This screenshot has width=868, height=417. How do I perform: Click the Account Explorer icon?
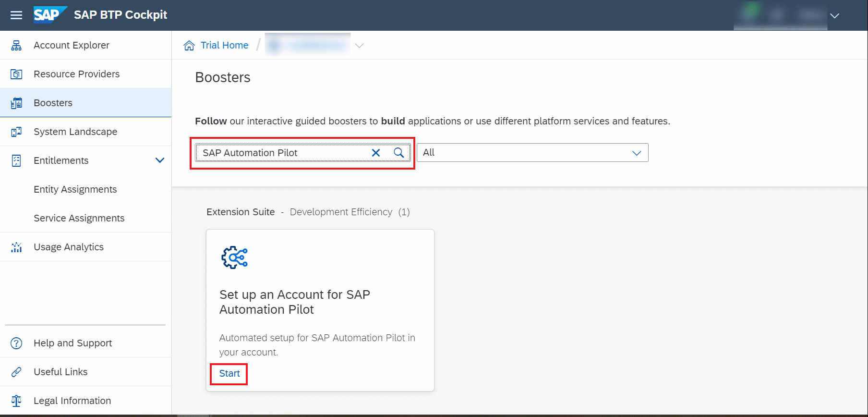coord(16,45)
